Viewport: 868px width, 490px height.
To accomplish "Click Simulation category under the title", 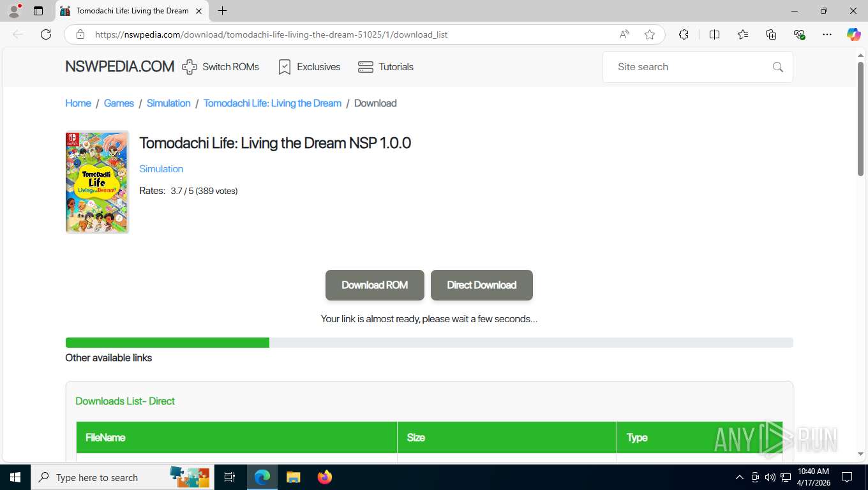I will 161,169.
